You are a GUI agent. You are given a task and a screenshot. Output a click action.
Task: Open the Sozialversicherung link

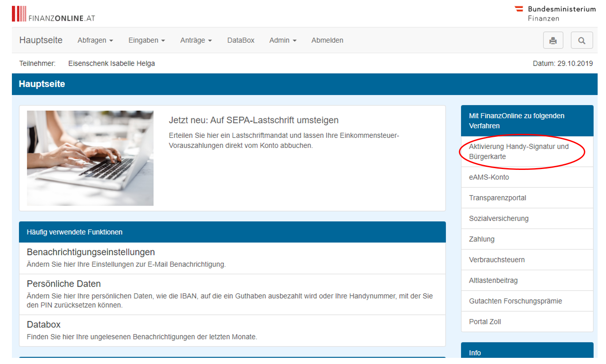pos(498,219)
